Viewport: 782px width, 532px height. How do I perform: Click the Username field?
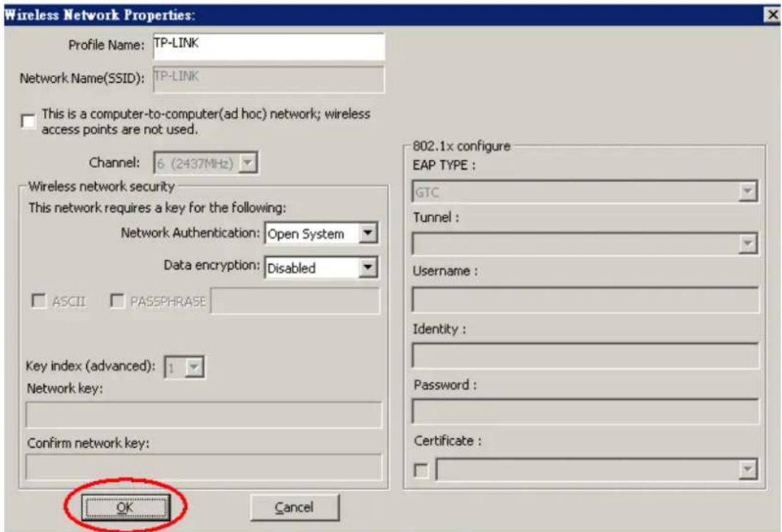pyautogui.click(x=585, y=300)
